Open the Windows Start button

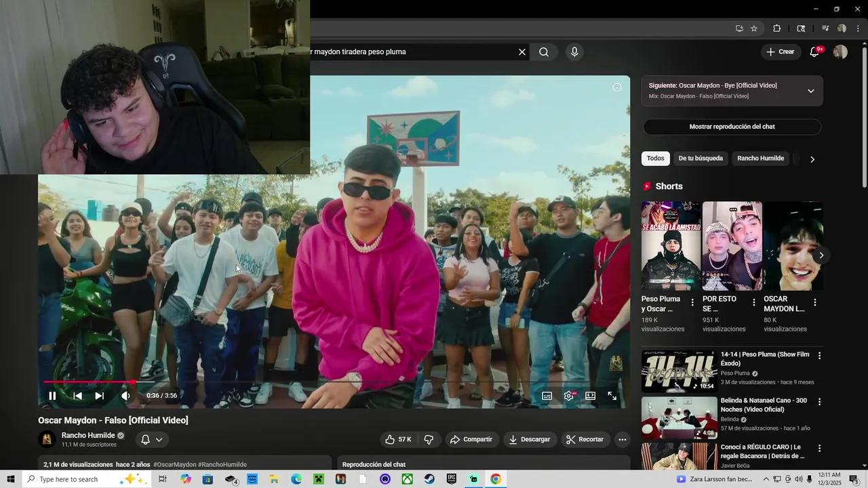click(11, 479)
